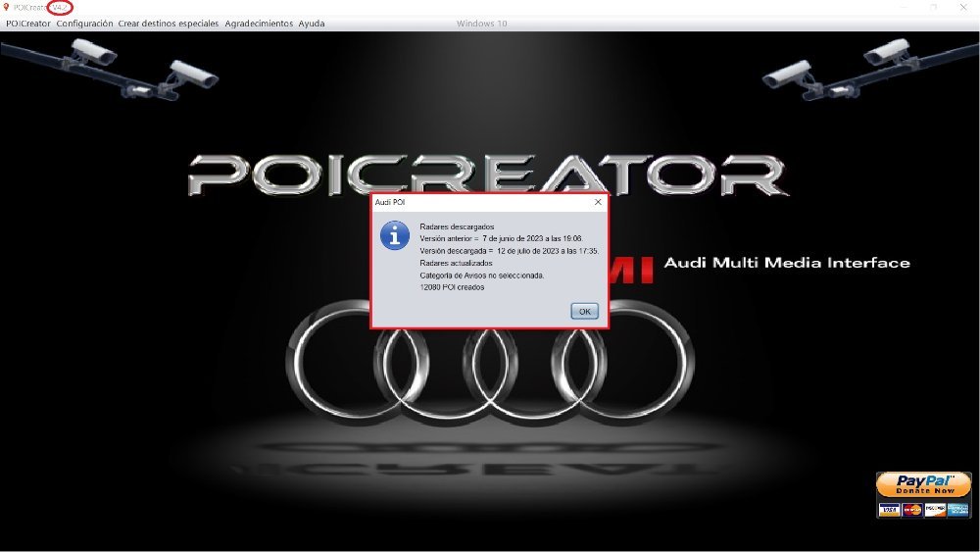Click the '12080 POI creados' text

coord(452,287)
